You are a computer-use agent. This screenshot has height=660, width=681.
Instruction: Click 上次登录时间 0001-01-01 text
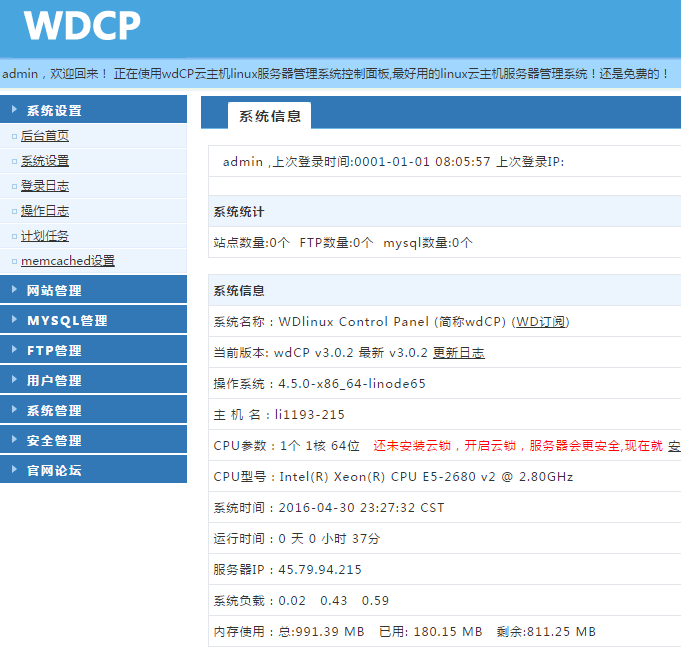pos(381,162)
